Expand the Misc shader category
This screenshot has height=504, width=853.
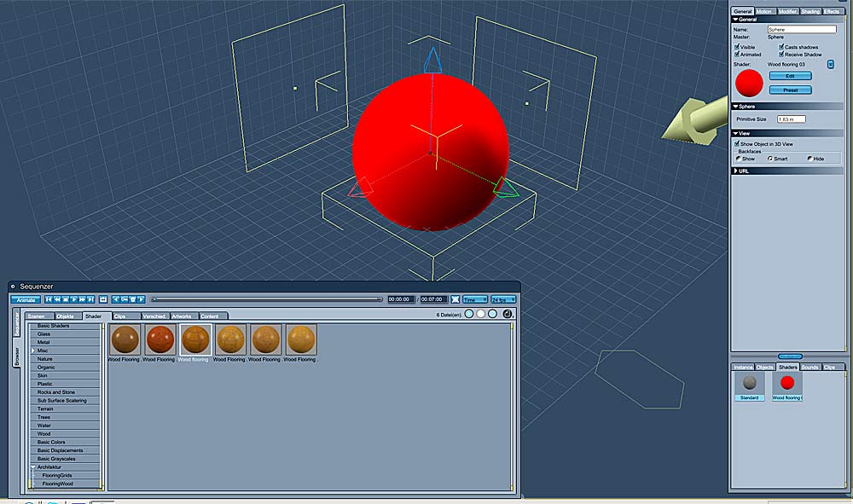pyautogui.click(x=33, y=350)
